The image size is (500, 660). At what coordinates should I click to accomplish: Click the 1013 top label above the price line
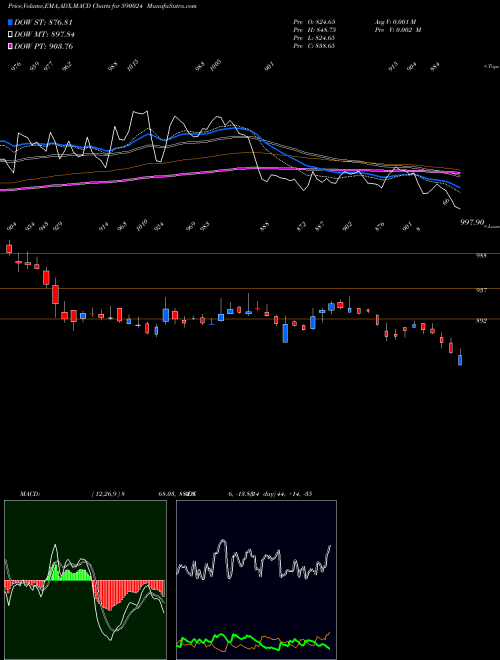coord(133,65)
